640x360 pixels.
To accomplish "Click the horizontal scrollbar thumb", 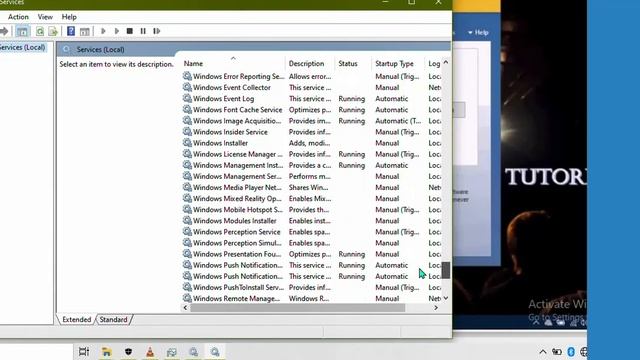I will click(x=298, y=308).
